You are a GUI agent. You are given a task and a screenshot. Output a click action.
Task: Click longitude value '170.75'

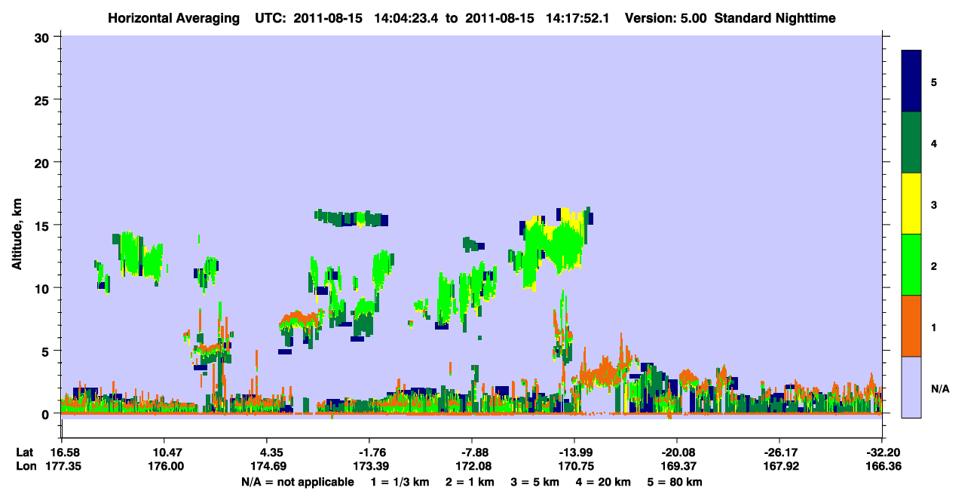tap(574, 467)
